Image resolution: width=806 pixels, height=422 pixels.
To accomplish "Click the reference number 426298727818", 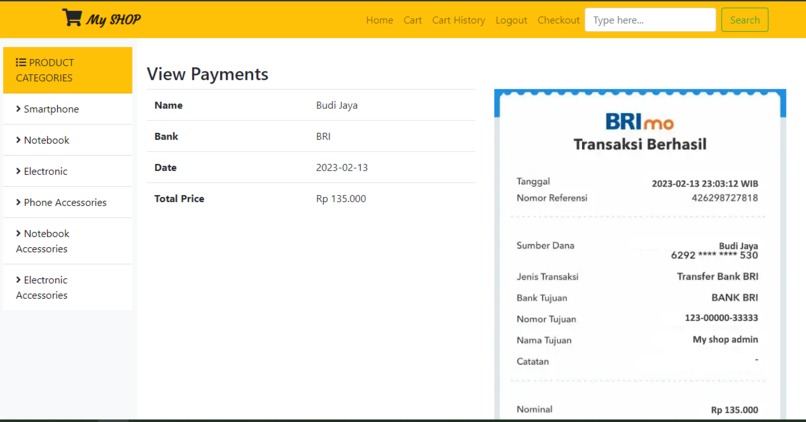I will coord(725,198).
